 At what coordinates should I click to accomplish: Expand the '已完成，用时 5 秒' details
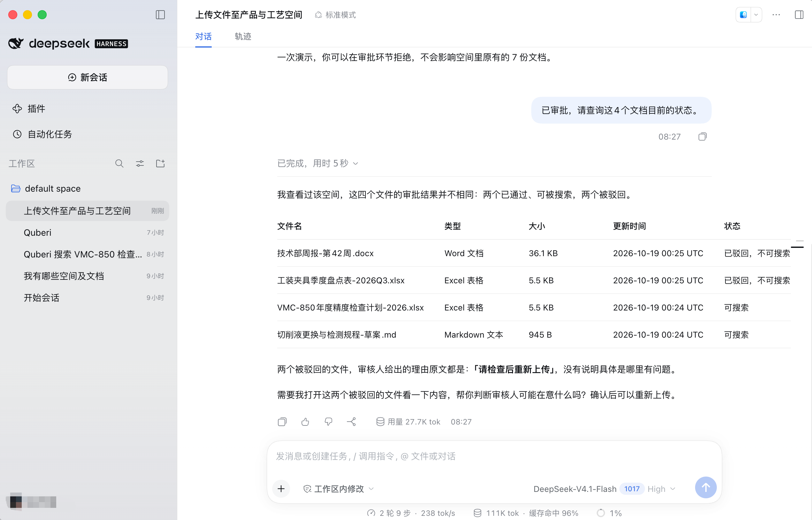(318, 164)
